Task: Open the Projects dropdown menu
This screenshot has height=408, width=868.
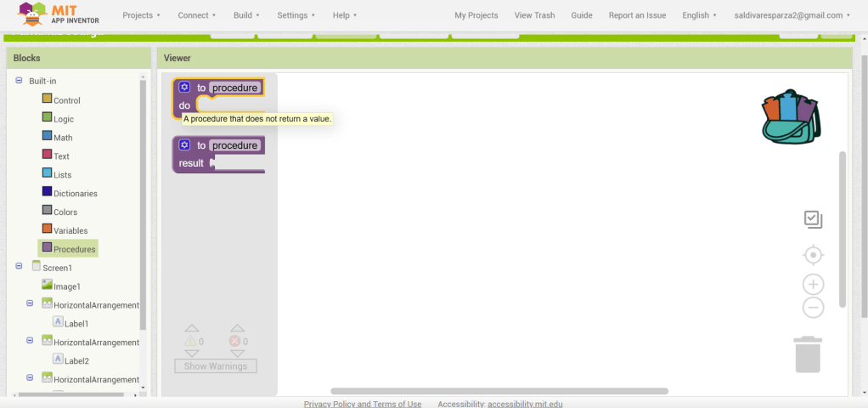Action: [x=142, y=15]
